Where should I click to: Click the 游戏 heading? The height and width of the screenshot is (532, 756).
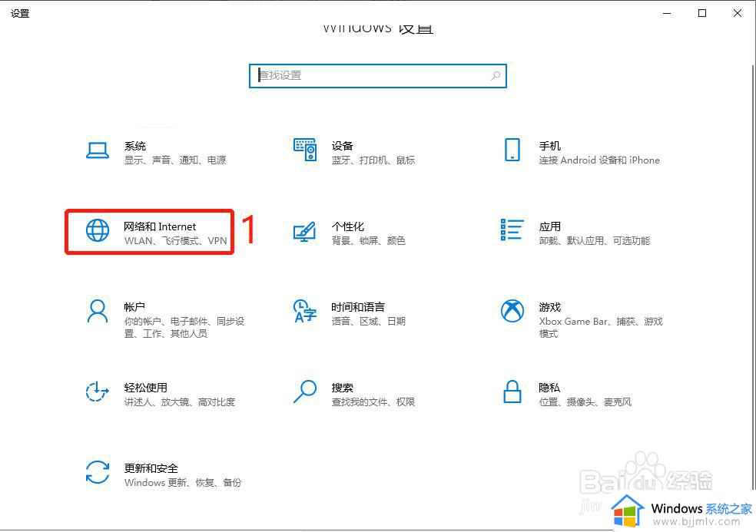(x=549, y=307)
